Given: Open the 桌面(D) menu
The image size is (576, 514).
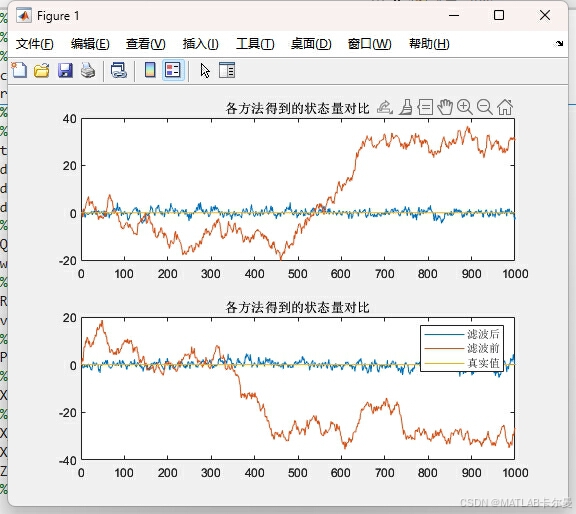Looking at the screenshot, I should click(x=311, y=44).
